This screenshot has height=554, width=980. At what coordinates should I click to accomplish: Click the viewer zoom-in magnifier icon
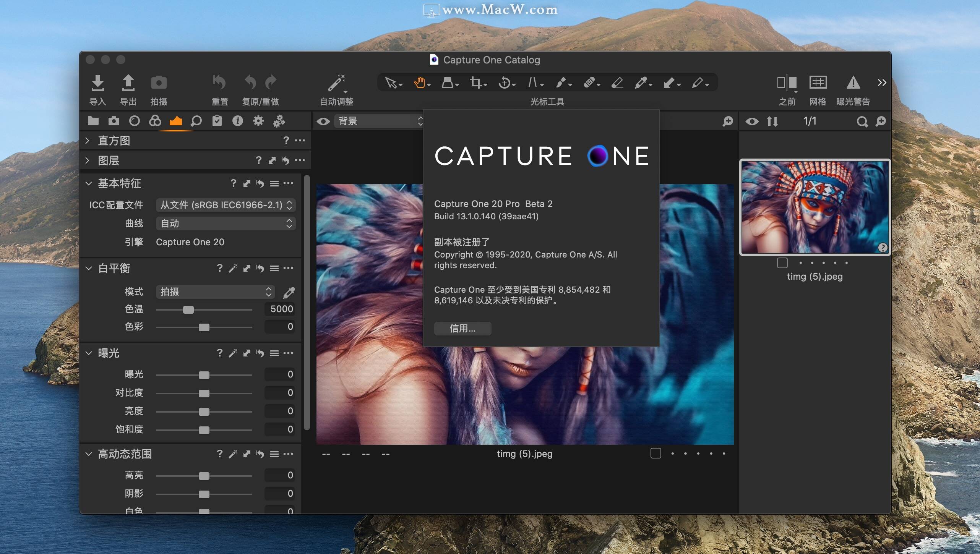tap(728, 121)
